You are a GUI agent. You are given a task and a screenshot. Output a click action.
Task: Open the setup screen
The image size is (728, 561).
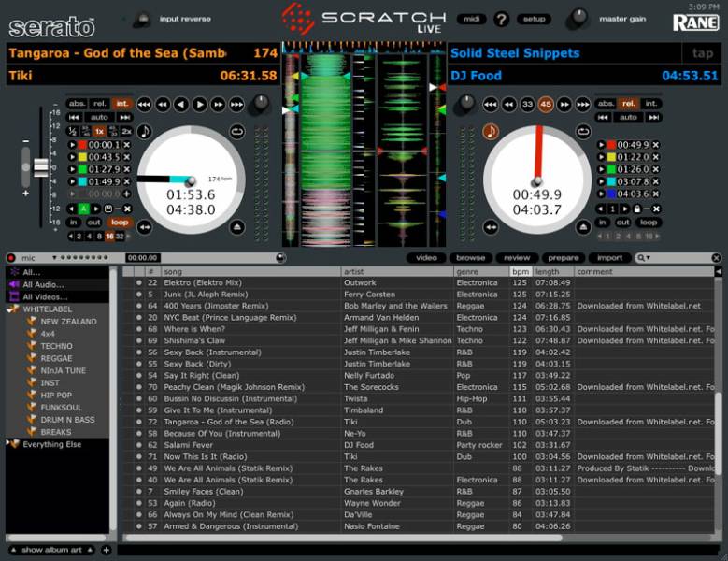pyautogui.click(x=534, y=19)
